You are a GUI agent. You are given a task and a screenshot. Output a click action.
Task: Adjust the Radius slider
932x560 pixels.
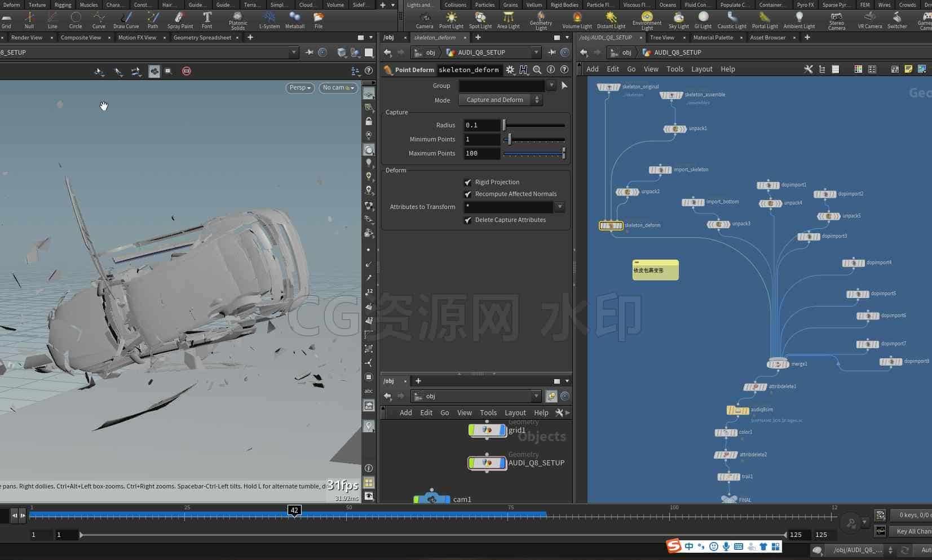tap(533, 125)
